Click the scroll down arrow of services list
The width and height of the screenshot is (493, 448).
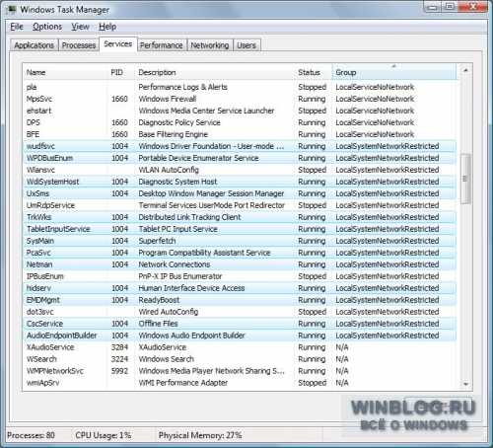tap(465, 384)
